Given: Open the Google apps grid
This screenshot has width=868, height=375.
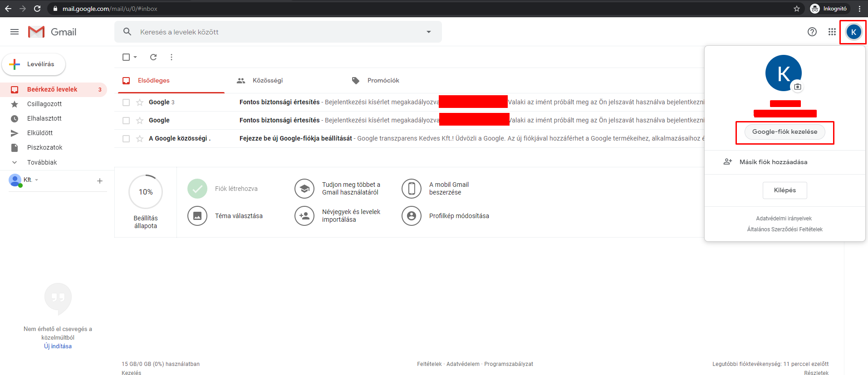Looking at the screenshot, I should tap(832, 32).
